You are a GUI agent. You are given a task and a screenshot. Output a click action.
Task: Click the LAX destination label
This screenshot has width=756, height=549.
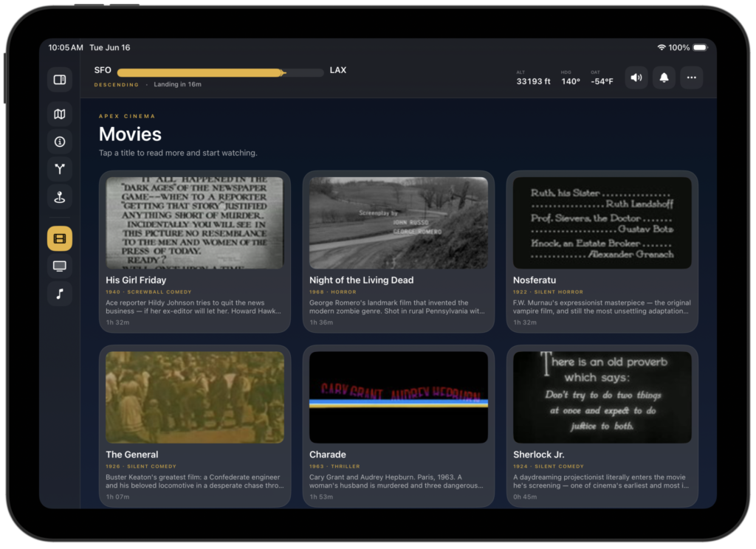coord(338,70)
